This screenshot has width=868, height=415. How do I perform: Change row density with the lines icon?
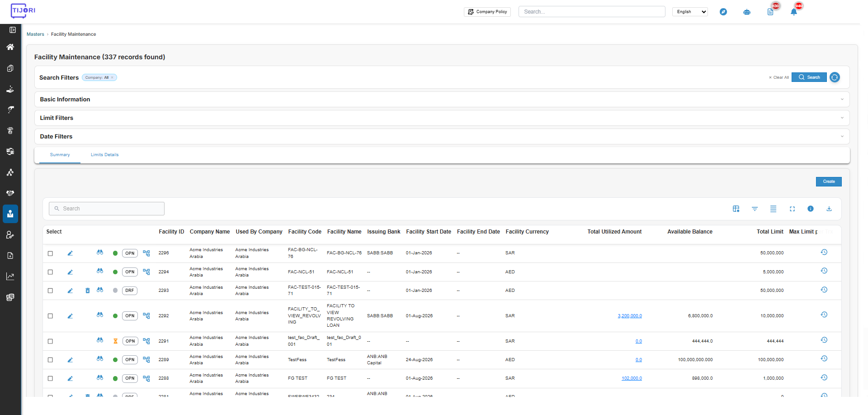point(773,209)
